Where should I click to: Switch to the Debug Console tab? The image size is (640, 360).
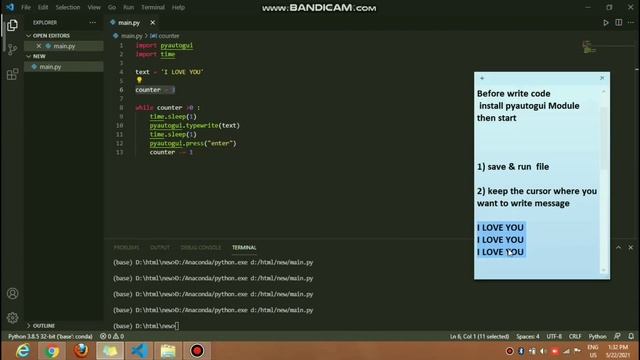(201, 248)
